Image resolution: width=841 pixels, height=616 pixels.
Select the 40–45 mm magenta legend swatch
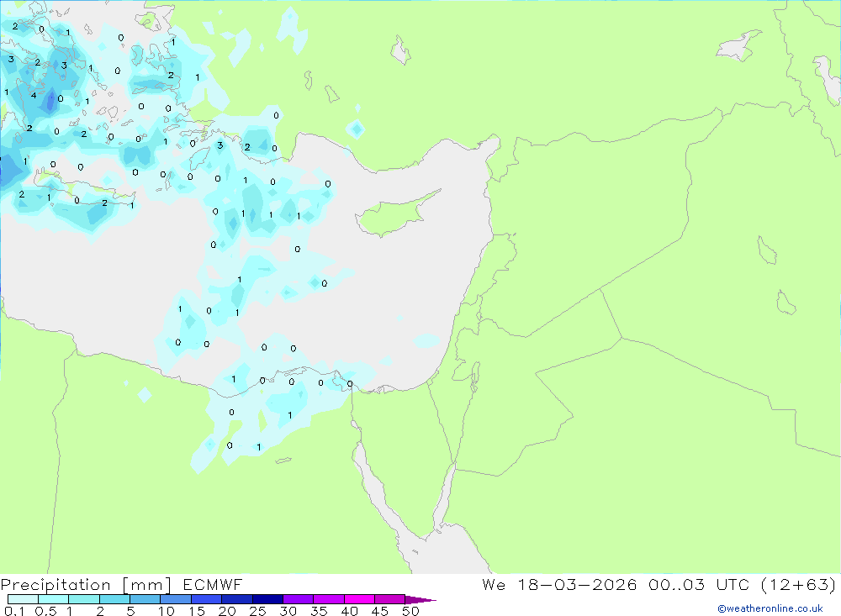tap(359, 599)
